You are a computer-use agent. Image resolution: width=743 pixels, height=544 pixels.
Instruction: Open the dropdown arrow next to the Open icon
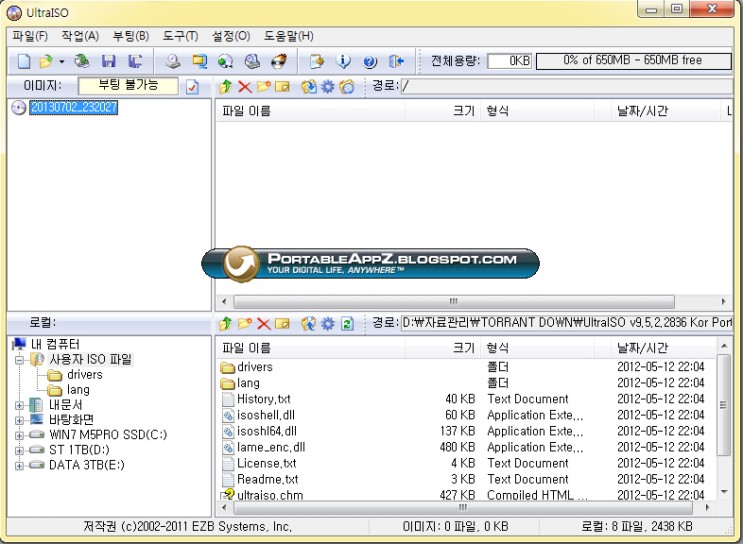point(62,62)
